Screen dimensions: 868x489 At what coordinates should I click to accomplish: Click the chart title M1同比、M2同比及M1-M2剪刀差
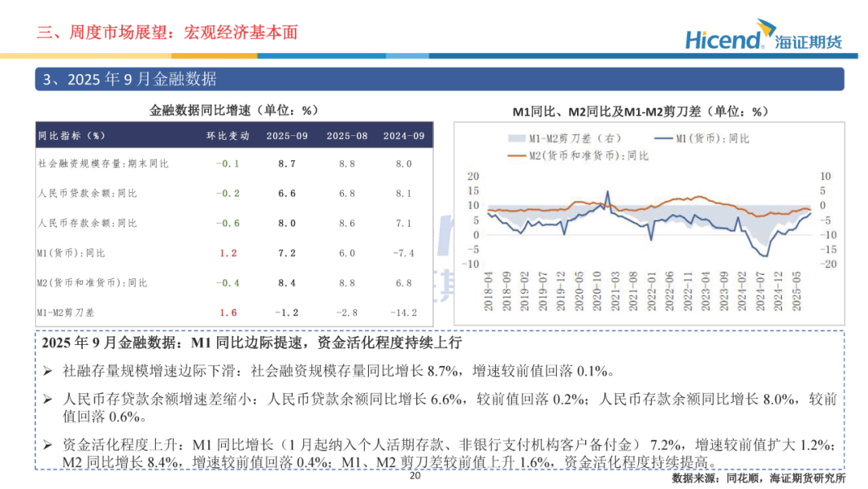(x=640, y=111)
